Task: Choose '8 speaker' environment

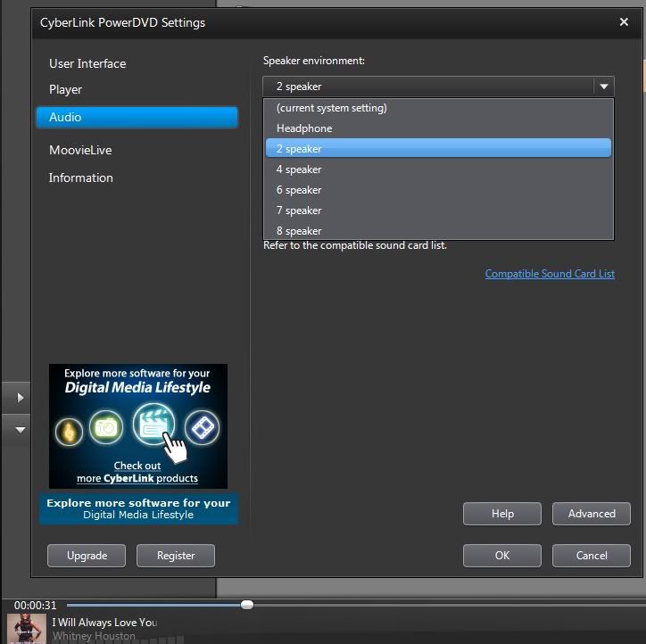Action: 438,231
